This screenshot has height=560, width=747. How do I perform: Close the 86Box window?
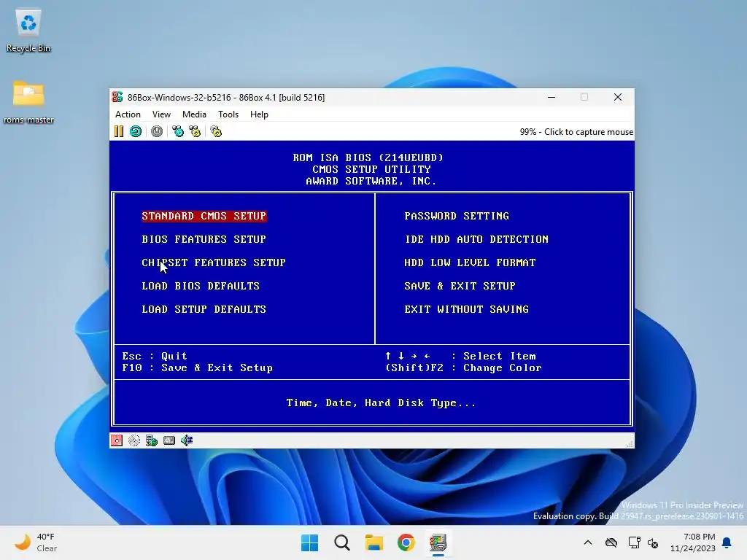coord(618,97)
